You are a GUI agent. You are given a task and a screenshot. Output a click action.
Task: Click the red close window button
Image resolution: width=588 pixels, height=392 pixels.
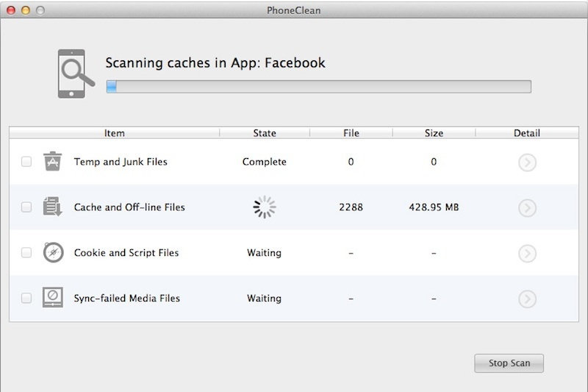pyautogui.click(x=11, y=10)
